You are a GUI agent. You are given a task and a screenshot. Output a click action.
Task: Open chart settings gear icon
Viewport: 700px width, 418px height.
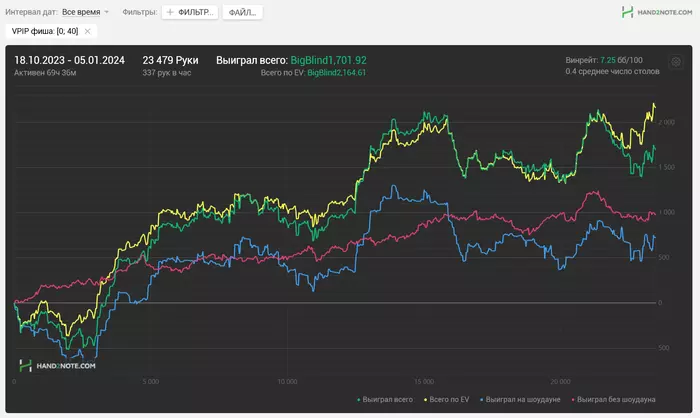pos(676,62)
